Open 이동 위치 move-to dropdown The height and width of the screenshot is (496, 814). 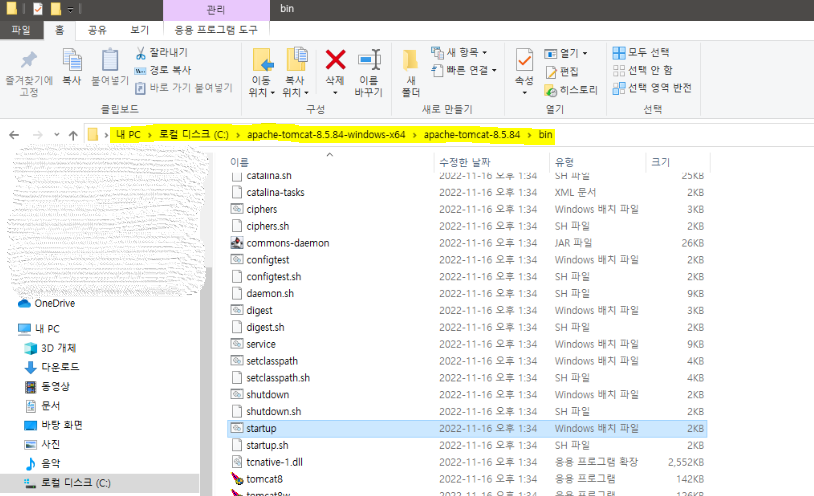coord(261,73)
